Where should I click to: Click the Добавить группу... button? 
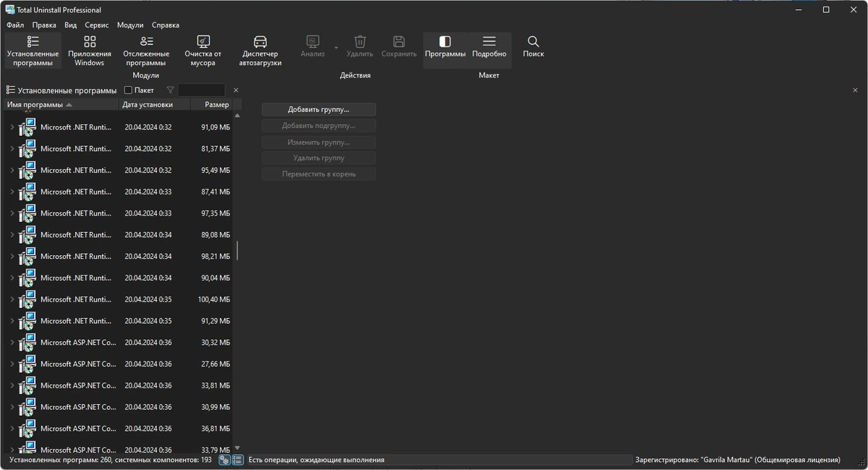(318, 110)
